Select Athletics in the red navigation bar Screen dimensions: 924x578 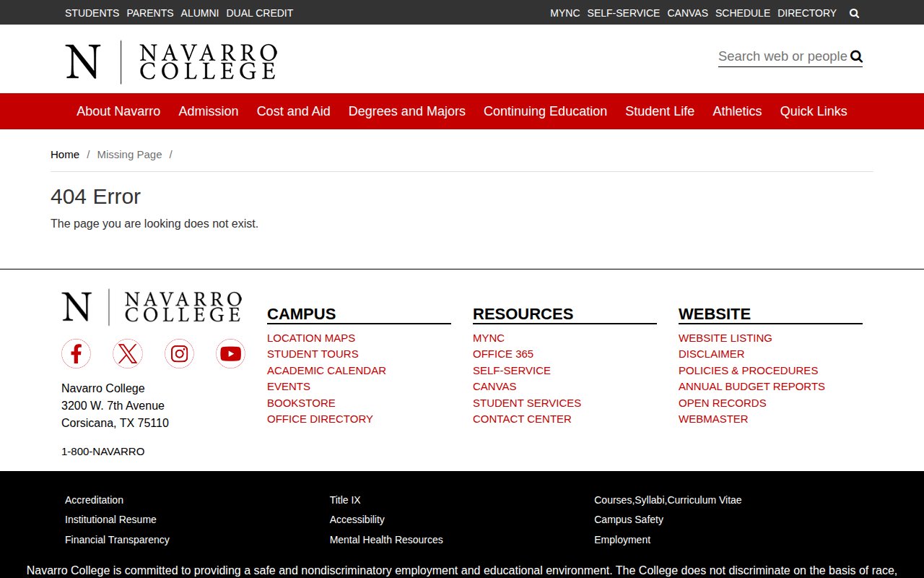[x=736, y=111]
